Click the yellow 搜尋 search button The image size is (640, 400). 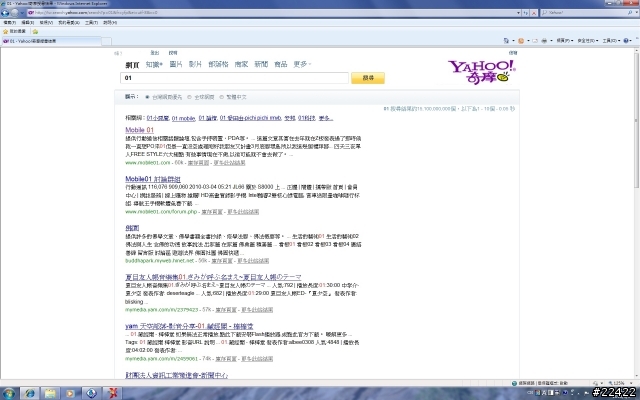[368, 78]
